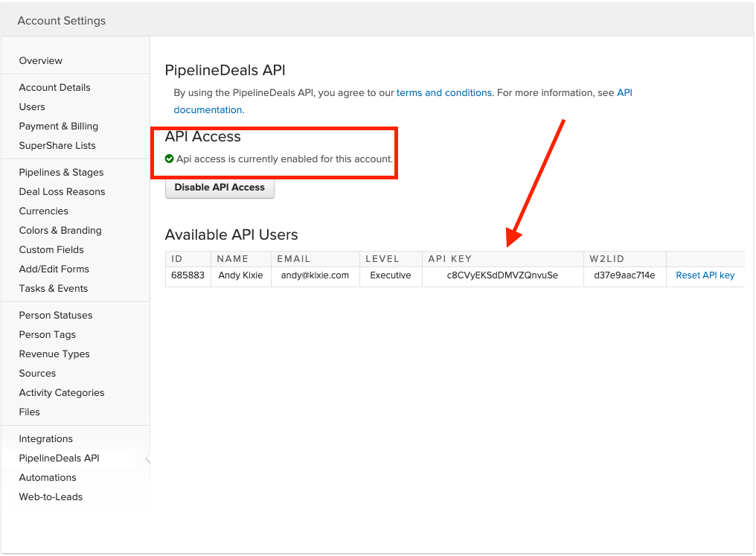
Task: Click the Disable API Access button
Action: click(220, 188)
